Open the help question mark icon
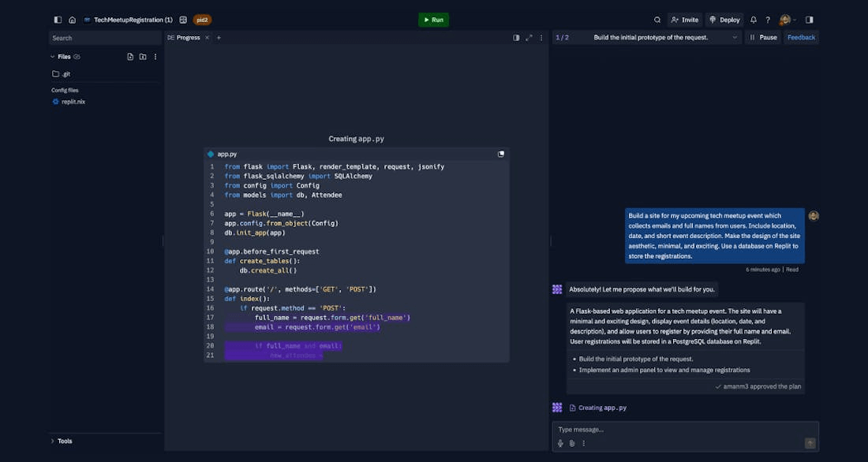Viewport: 868px width, 462px height. [x=768, y=20]
